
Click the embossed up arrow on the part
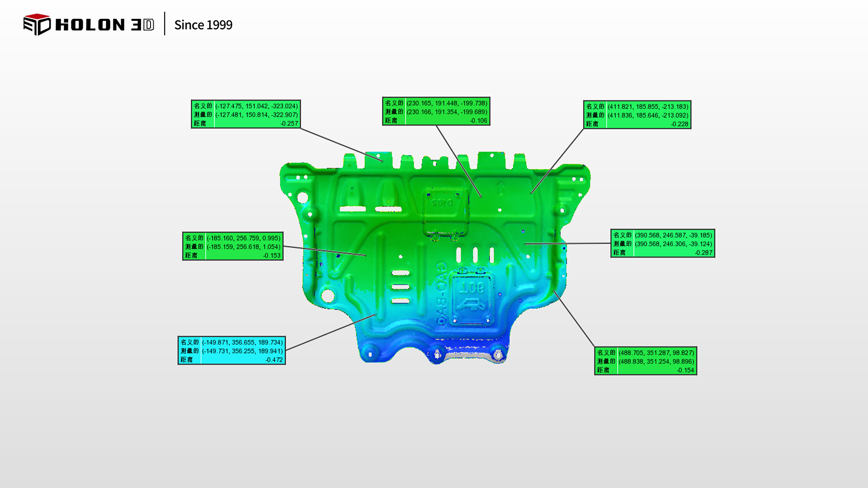(501, 187)
